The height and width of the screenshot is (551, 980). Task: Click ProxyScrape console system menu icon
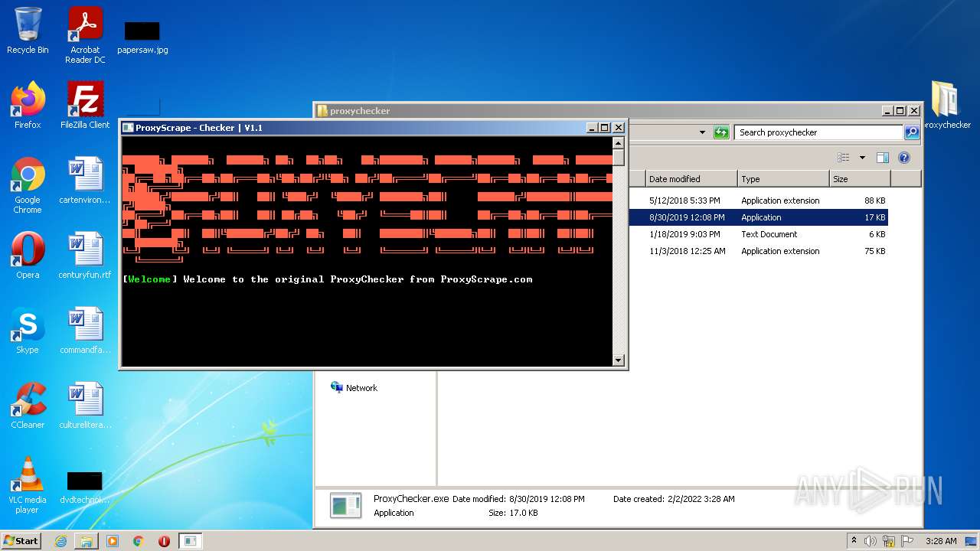tap(128, 128)
